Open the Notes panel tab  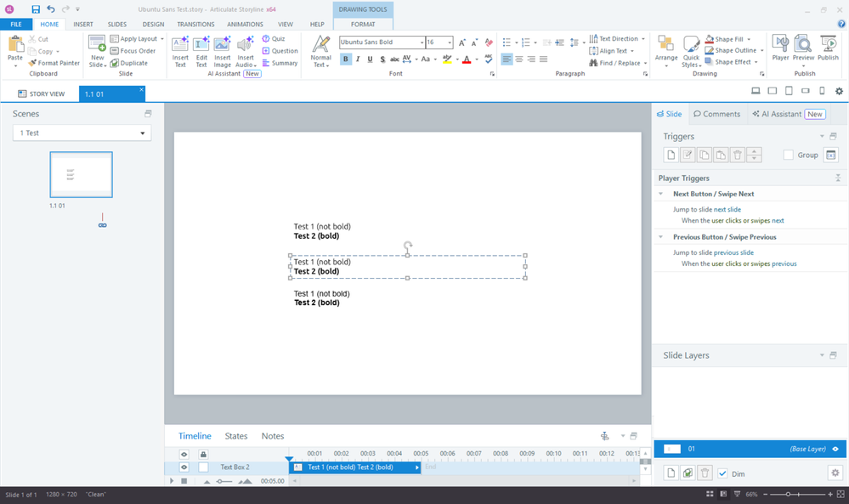(x=272, y=436)
